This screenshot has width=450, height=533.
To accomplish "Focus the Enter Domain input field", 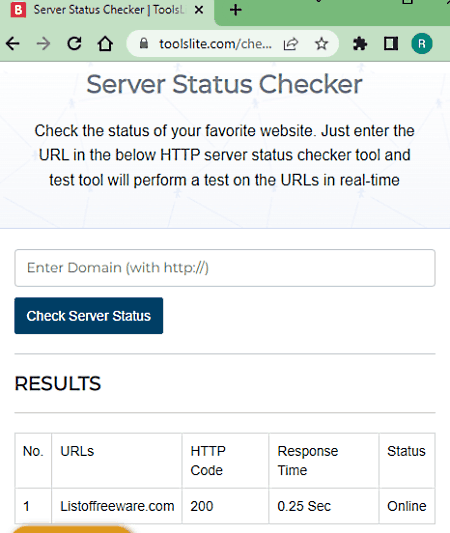I will 225,268.
